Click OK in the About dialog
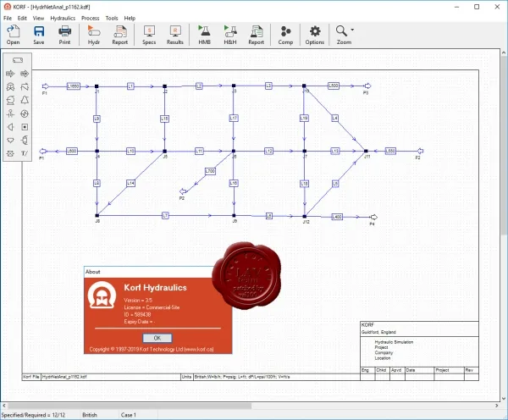This screenshot has height=420, width=508. click(x=157, y=338)
